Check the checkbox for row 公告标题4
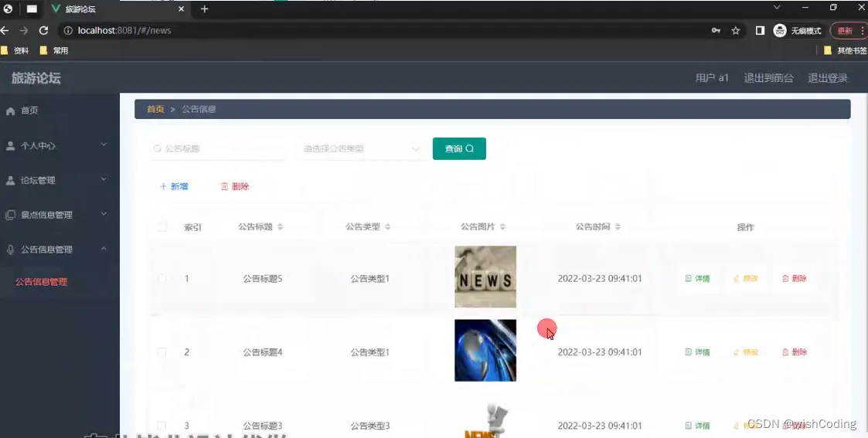This screenshot has width=868, height=438. coord(162,351)
